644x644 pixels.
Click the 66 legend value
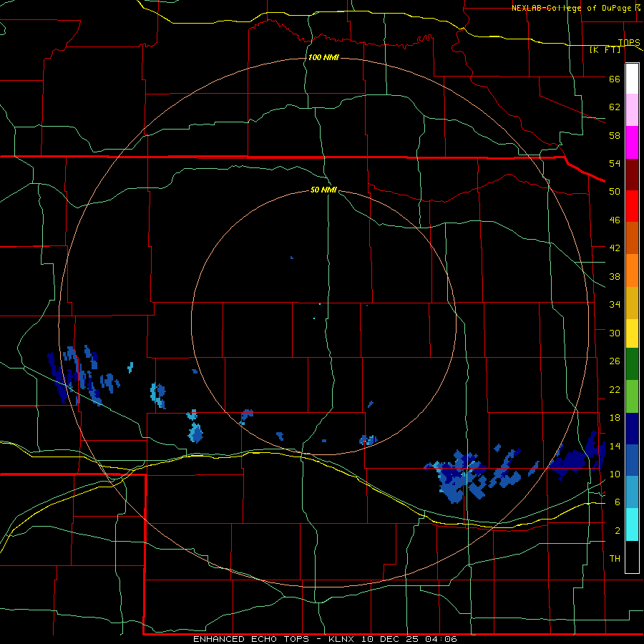615,79
